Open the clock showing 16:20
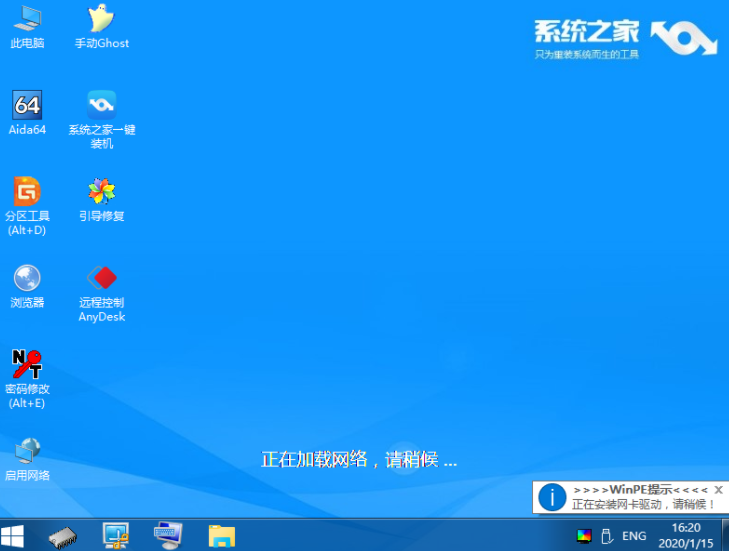Screen dimensions: 731x552 [x=685, y=536]
